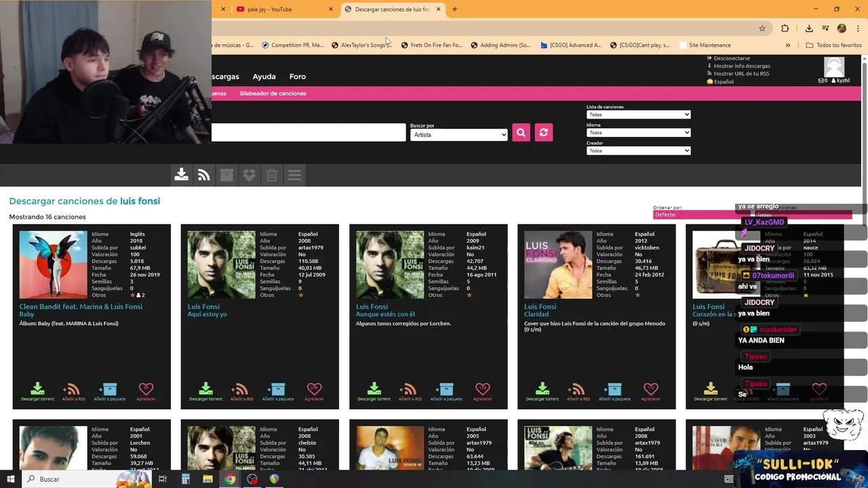868x488 pixels.
Task: Click the RSS feed icon in the gray toolbar
Action: coord(203,175)
